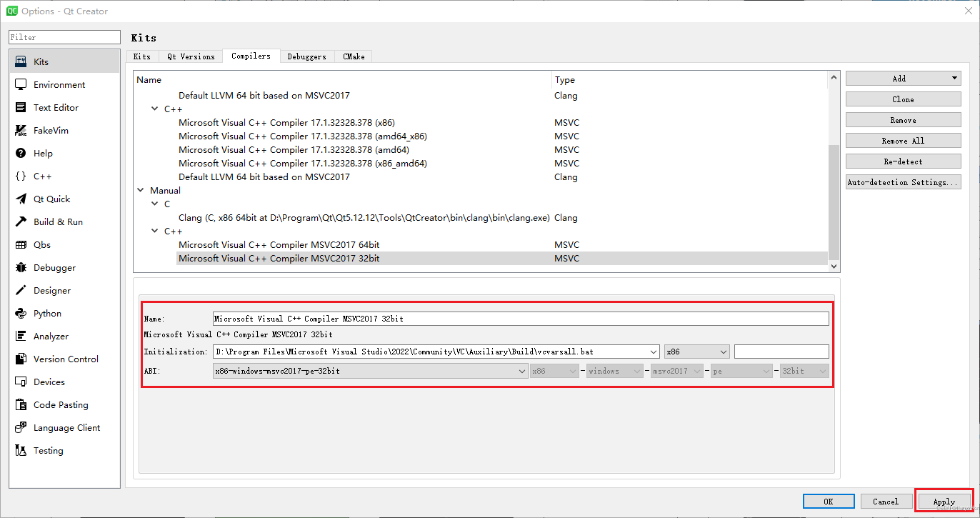Open the Kits category icon
This screenshot has width=980, height=518.
coord(21,61)
